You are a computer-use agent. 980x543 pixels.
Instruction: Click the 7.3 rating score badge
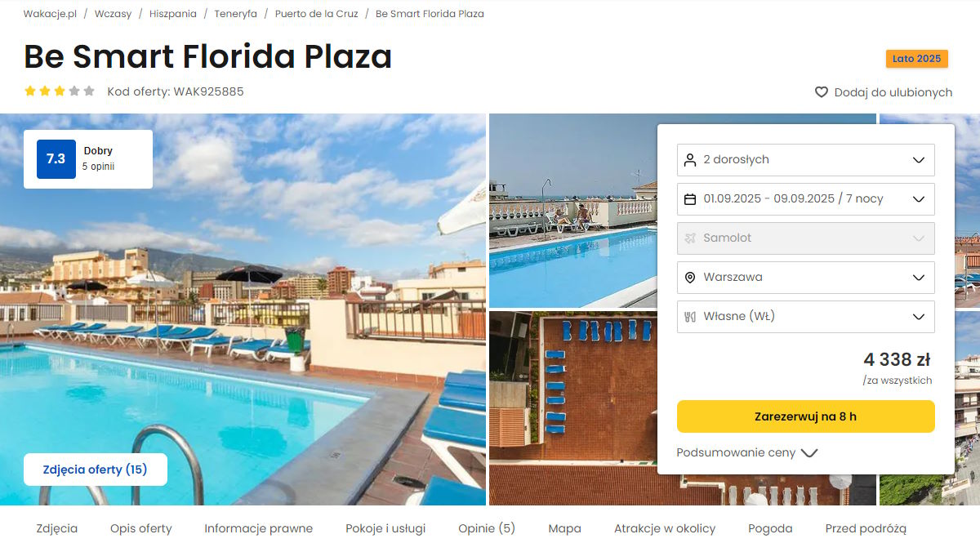56,159
